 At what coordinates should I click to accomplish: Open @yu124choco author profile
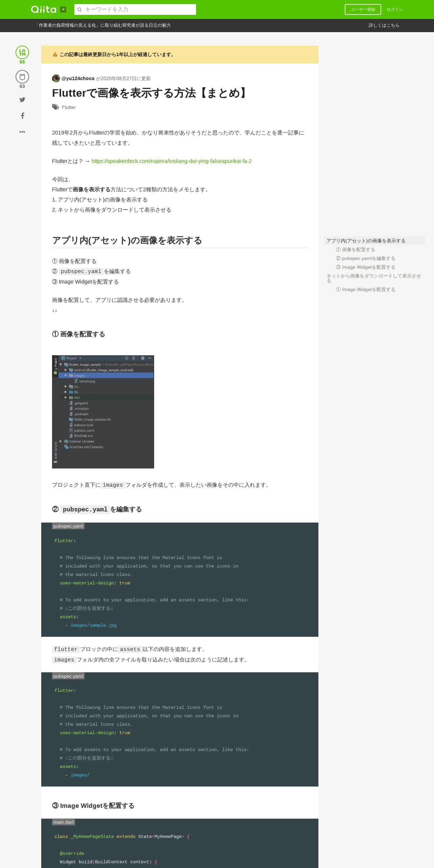[x=78, y=78]
